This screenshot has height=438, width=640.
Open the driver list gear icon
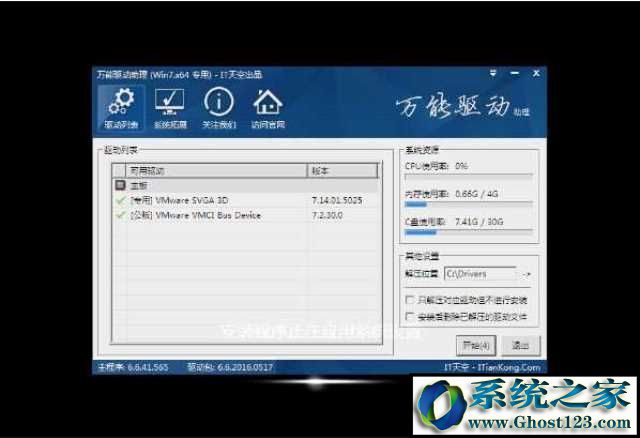[x=121, y=108]
